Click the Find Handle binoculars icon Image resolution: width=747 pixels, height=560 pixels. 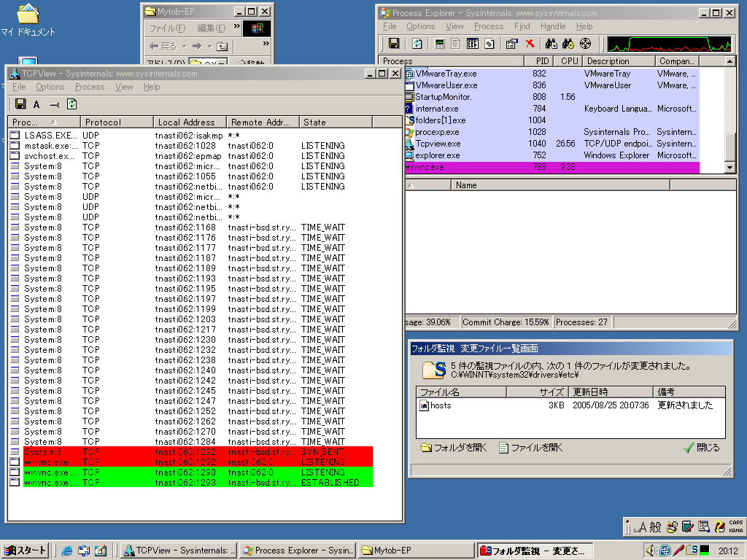click(551, 44)
